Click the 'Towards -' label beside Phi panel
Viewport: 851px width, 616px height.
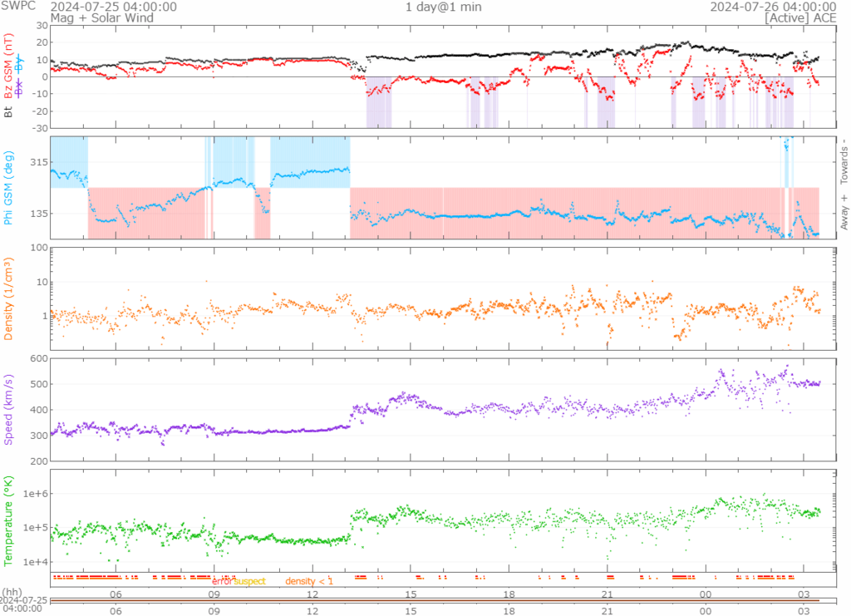[844, 158]
